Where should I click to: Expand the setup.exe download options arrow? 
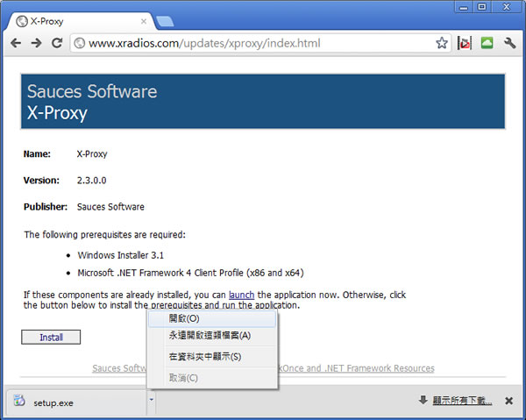point(152,400)
